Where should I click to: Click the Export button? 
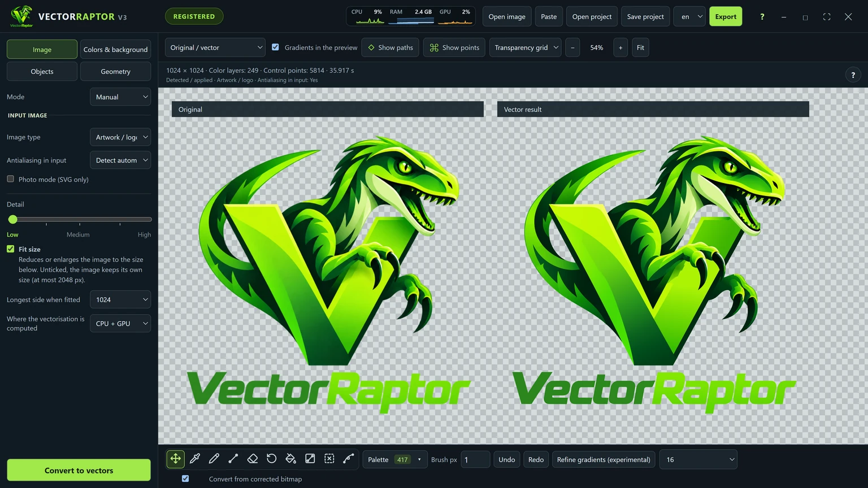(x=726, y=16)
